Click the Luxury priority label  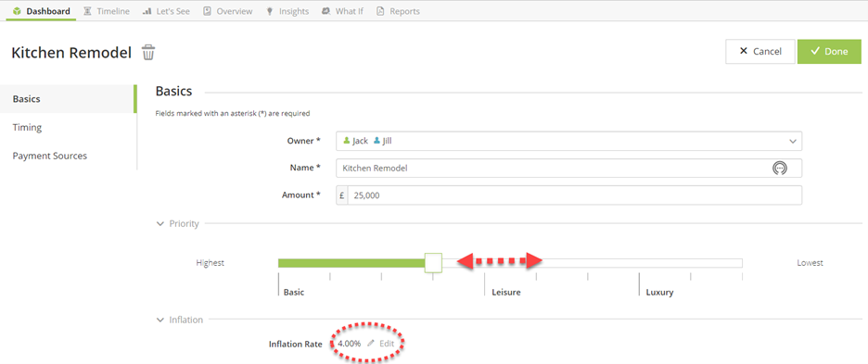pyautogui.click(x=659, y=292)
